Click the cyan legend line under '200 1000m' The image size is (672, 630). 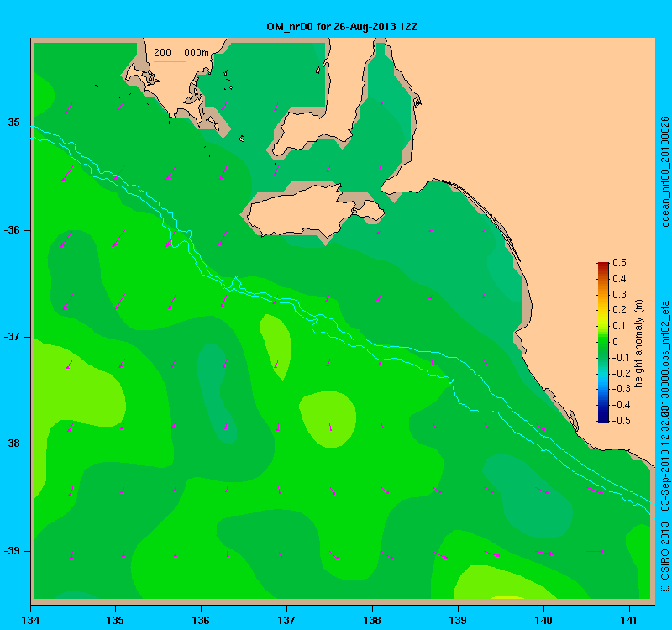[170, 61]
